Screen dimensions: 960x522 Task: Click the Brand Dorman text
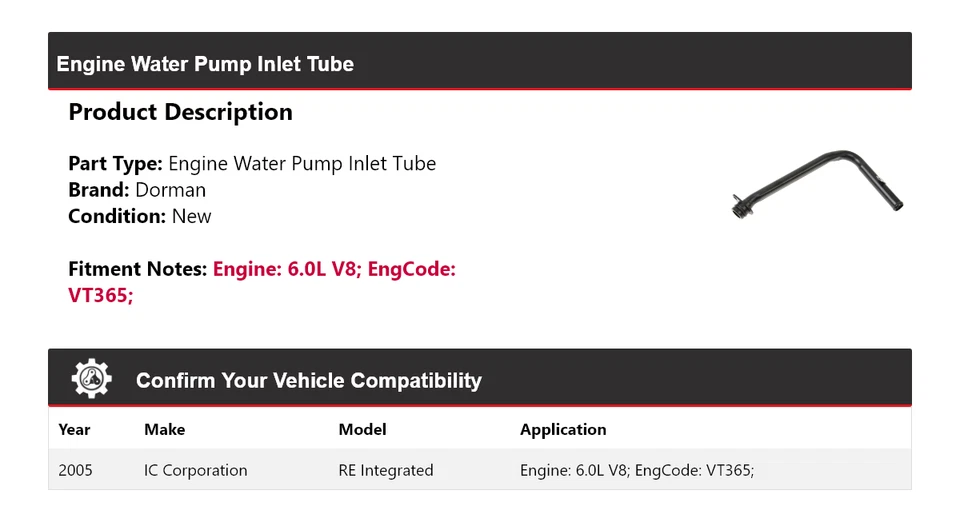137,190
